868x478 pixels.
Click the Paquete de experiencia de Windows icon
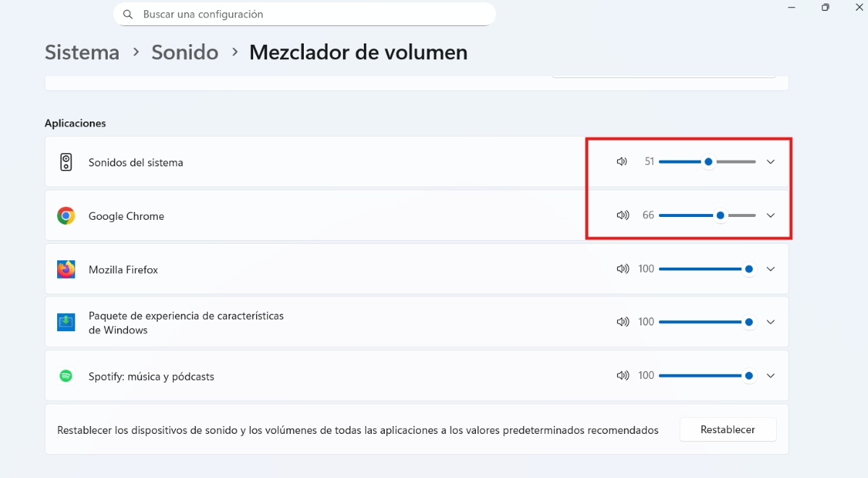(x=66, y=322)
